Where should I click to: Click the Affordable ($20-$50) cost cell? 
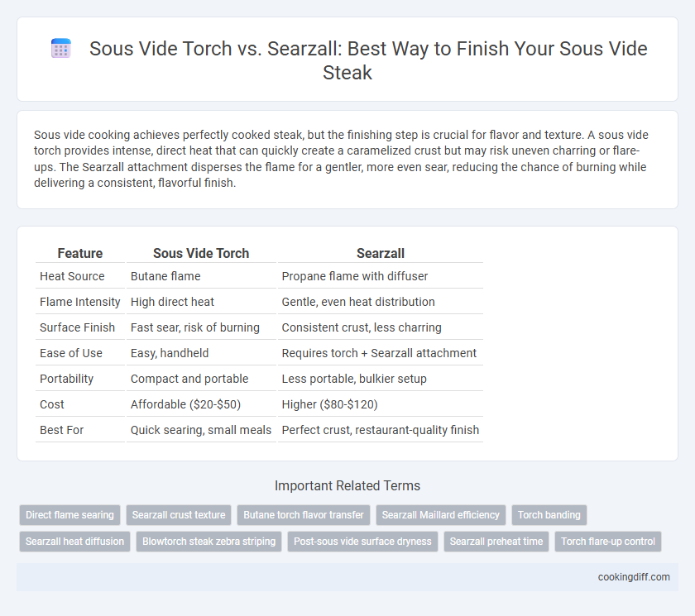pyautogui.click(x=185, y=404)
